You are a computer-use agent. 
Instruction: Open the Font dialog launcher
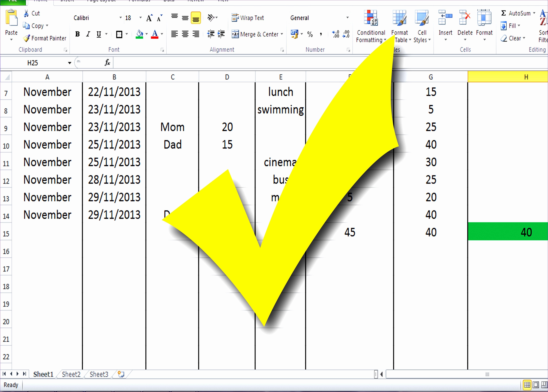(x=162, y=50)
